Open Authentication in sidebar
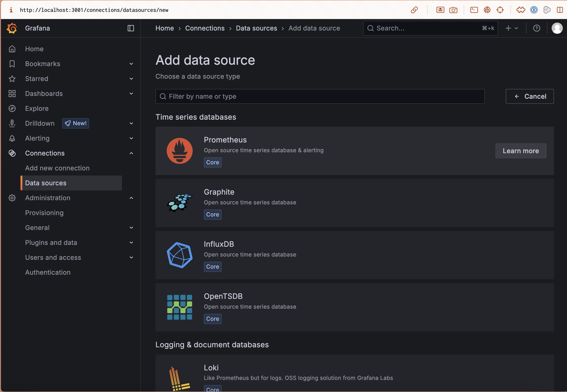The image size is (567, 392). 48,272
